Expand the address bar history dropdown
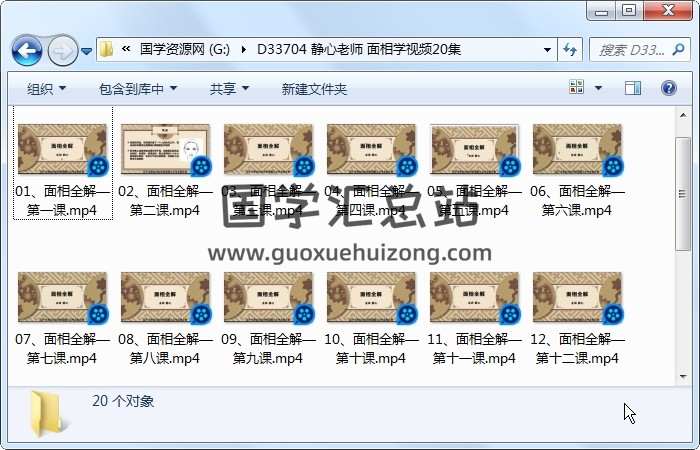Image resolution: width=700 pixels, height=450 pixels. (547, 49)
